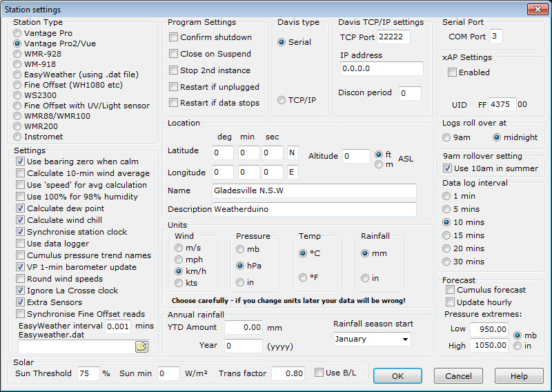Select Vantage Pro station type
The height and width of the screenshot is (392, 552).
(19, 33)
